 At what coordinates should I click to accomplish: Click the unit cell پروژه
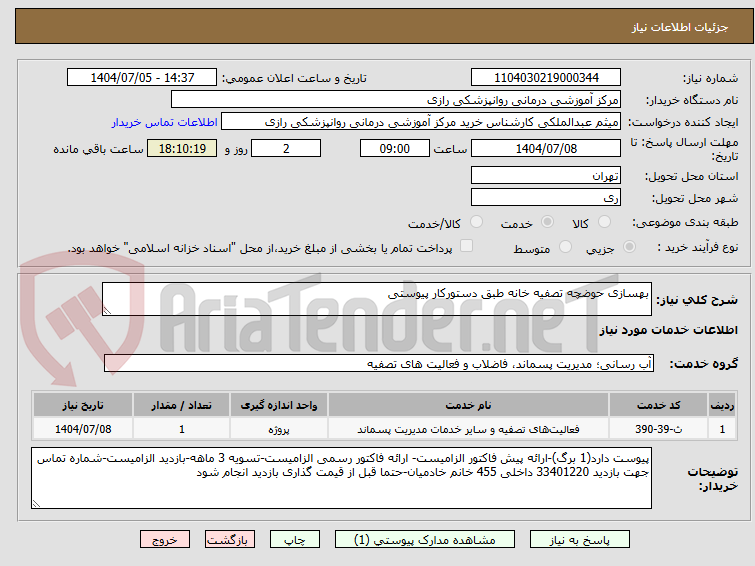(x=279, y=429)
